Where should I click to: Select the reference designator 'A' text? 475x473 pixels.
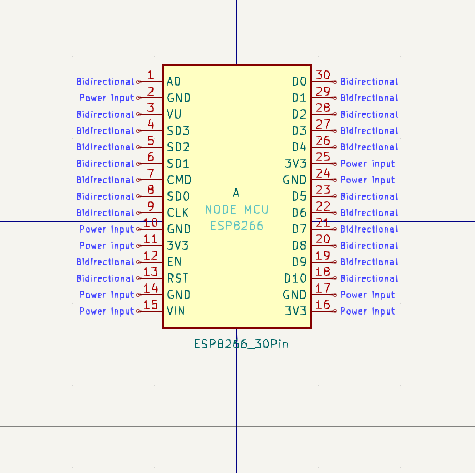(x=236, y=193)
